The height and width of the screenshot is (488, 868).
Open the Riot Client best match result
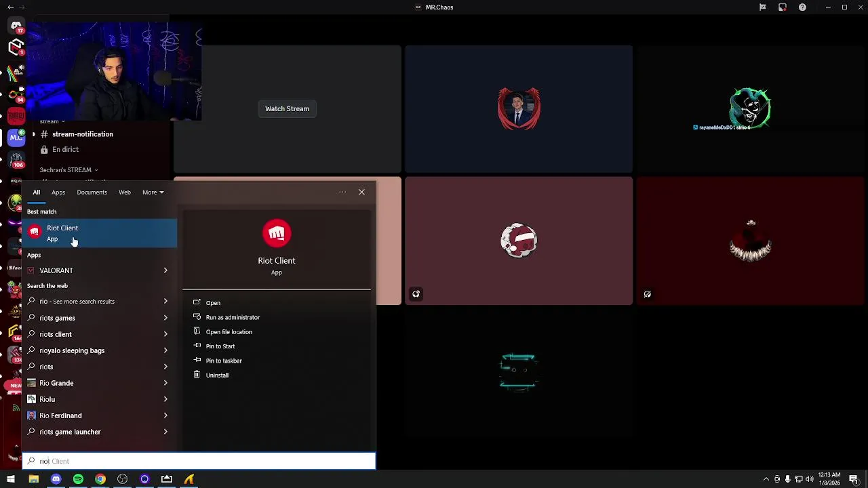[x=100, y=233]
